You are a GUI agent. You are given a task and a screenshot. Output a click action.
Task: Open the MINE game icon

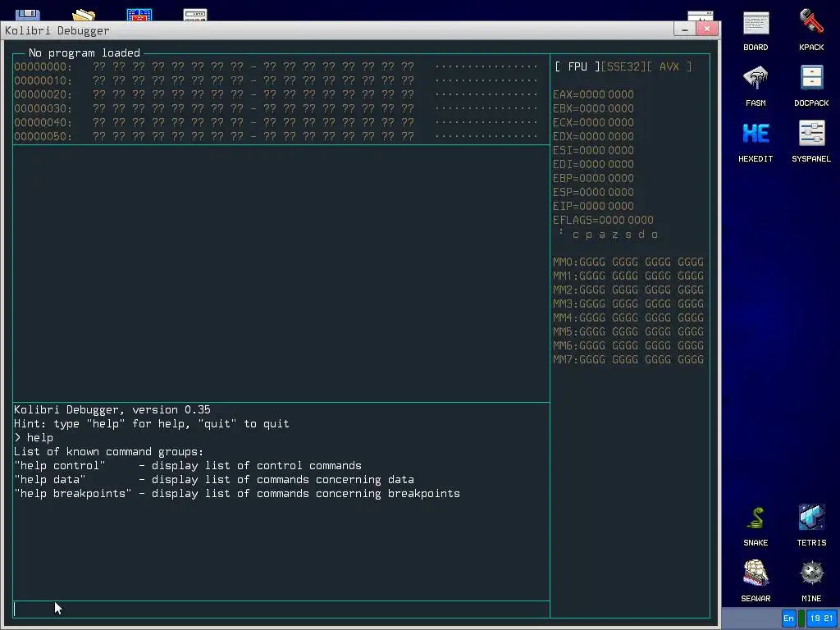point(811,582)
